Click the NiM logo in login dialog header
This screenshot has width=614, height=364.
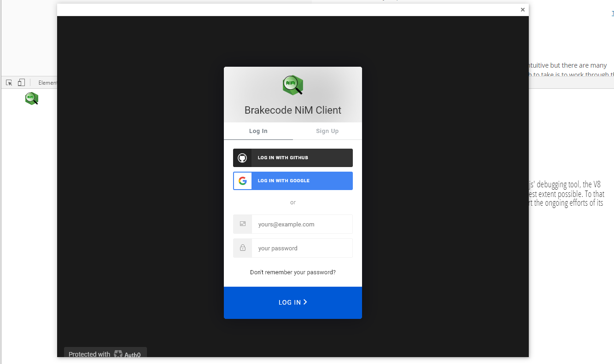(293, 85)
